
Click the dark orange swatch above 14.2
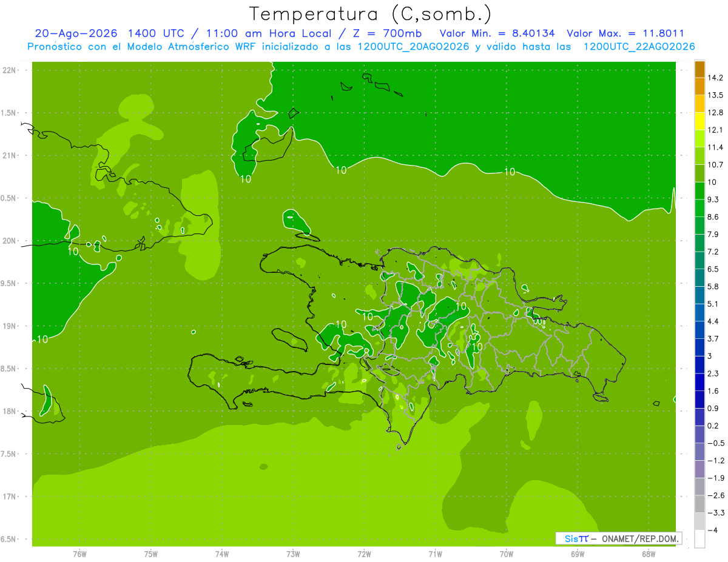coord(699,70)
